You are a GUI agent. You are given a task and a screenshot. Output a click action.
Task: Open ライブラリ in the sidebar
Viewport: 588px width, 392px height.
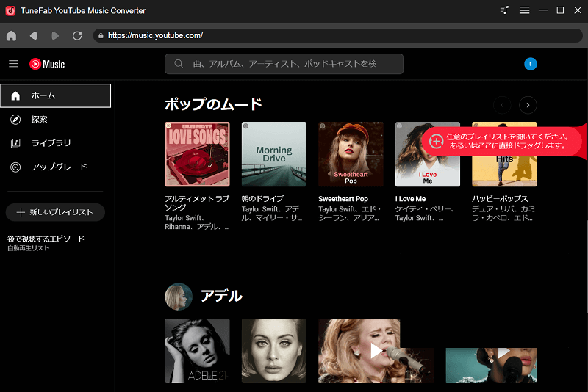[x=56, y=143]
